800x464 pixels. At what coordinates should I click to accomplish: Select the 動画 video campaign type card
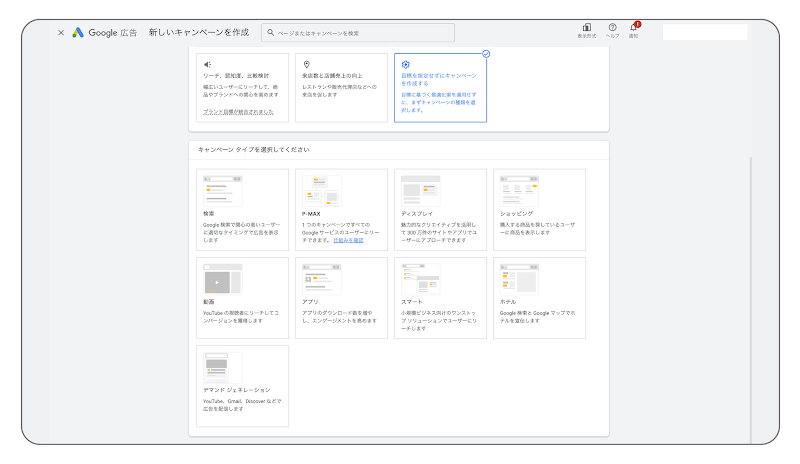[242, 298]
